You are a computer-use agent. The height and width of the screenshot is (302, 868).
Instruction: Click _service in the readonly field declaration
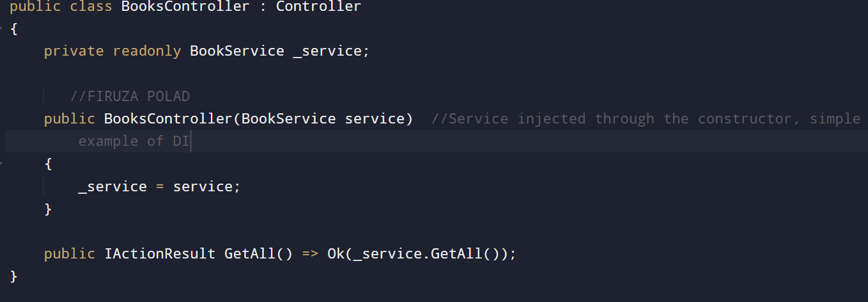(327, 51)
